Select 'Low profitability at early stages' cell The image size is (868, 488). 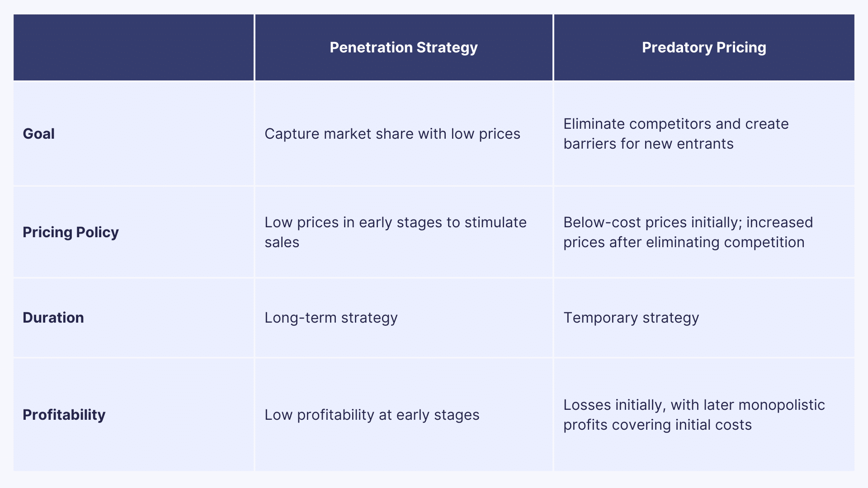pyautogui.click(x=372, y=415)
